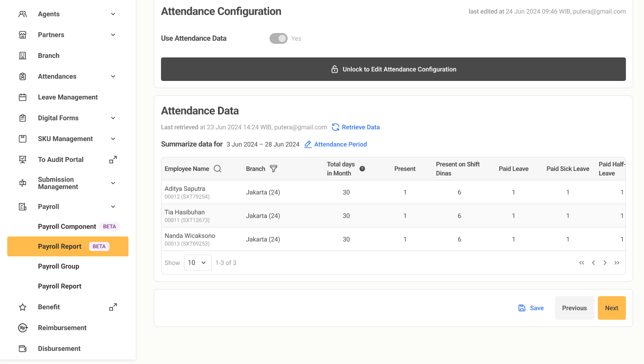
Task: Open the Branch column filter icon
Action: (274, 169)
